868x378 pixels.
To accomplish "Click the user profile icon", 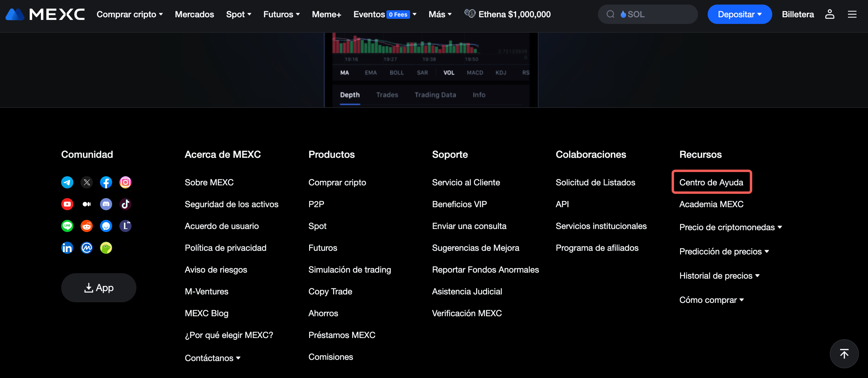I will (830, 14).
